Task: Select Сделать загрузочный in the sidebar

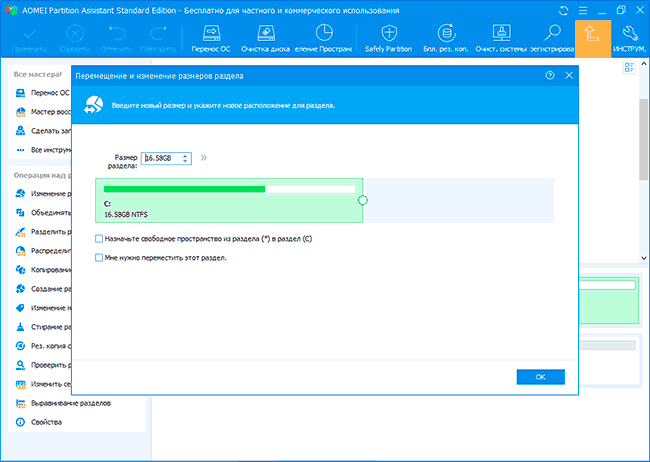Action: (x=43, y=131)
